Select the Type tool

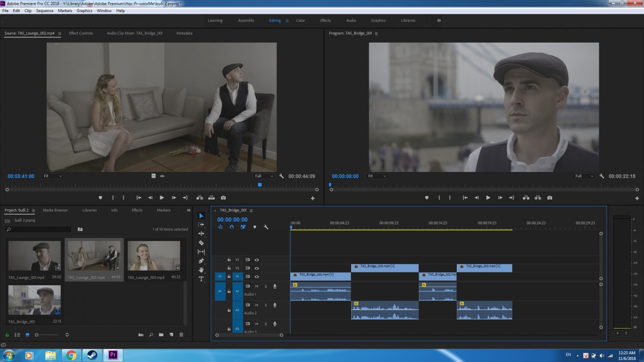pos(201,279)
